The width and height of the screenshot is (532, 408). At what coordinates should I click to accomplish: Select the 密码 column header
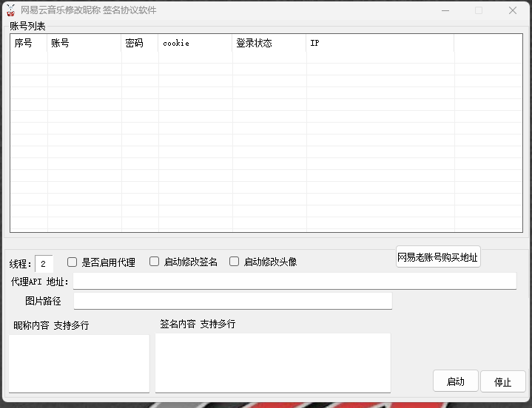[139, 44]
